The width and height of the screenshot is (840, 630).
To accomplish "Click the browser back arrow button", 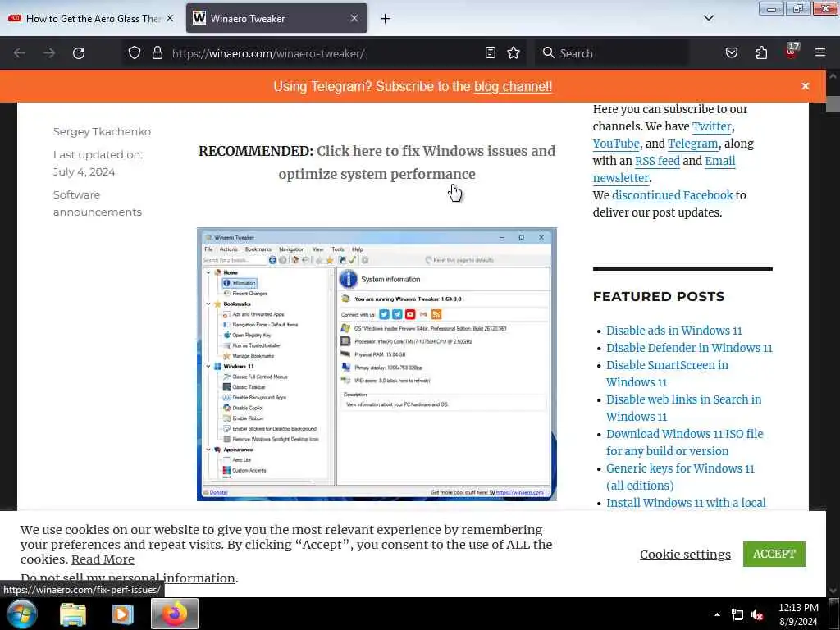I will [20, 53].
